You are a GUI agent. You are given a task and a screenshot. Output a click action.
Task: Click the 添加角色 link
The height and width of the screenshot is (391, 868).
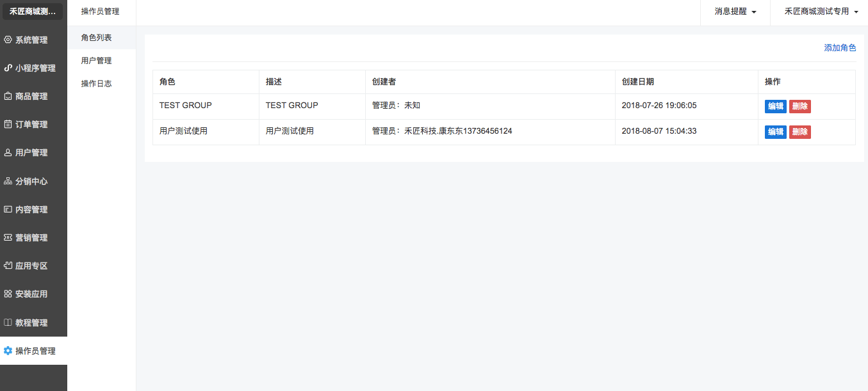point(840,48)
